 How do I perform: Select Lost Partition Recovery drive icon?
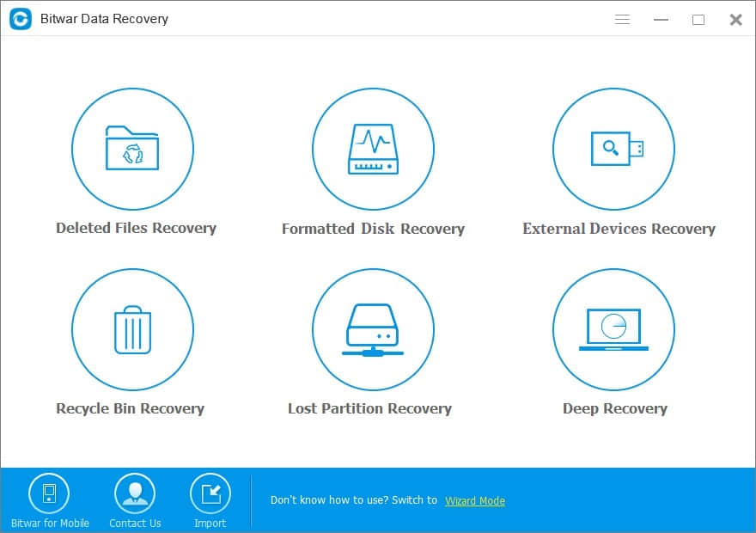click(373, 329)
